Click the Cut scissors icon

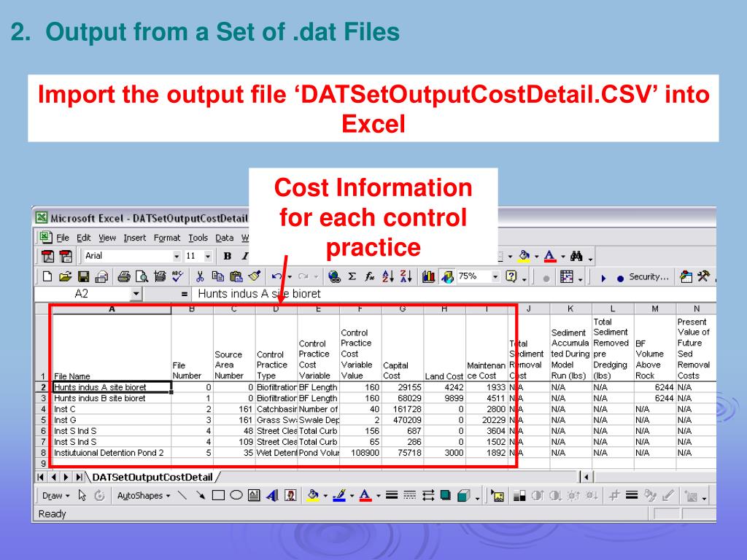(200, 276)
